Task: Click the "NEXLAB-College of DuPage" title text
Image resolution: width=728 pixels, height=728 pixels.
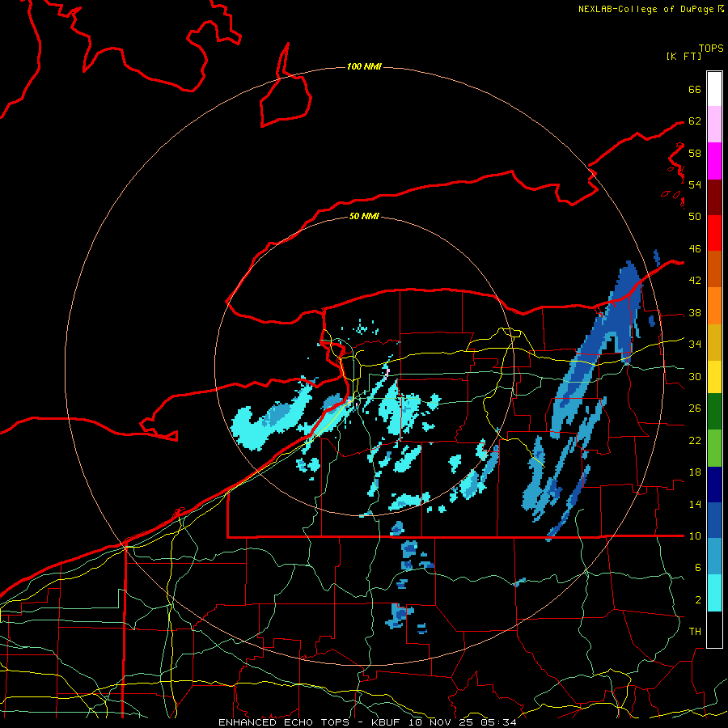Action: tap(647, 9)
